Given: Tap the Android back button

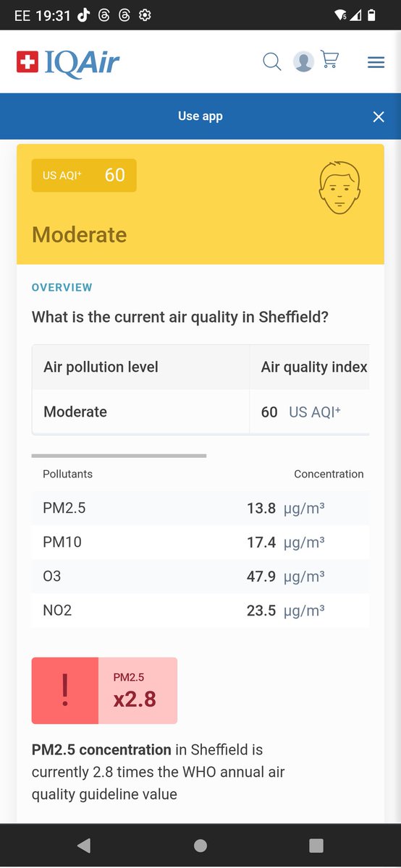Looking at the screenshot, I should tap(84, 846).
